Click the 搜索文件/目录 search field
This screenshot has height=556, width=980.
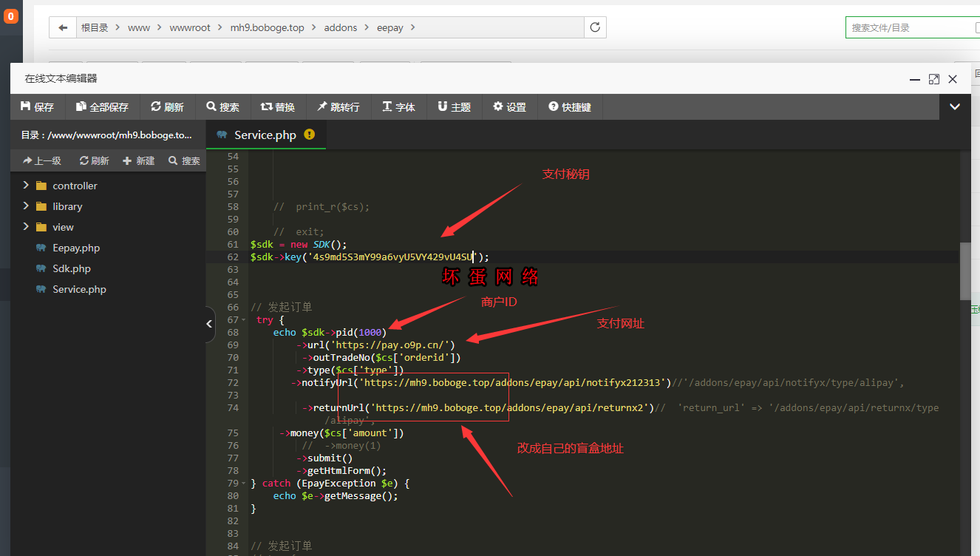pyautogui.click(x=913, y=27)
